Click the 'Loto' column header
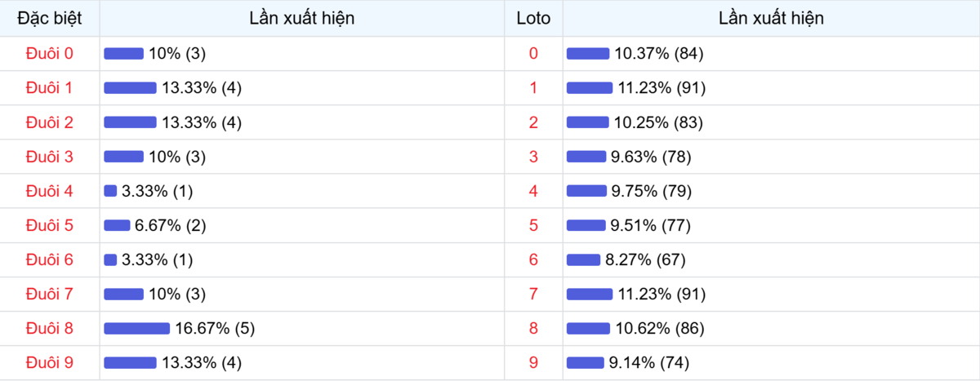Viewport: 980px width, 381px height. click(533, 18)
